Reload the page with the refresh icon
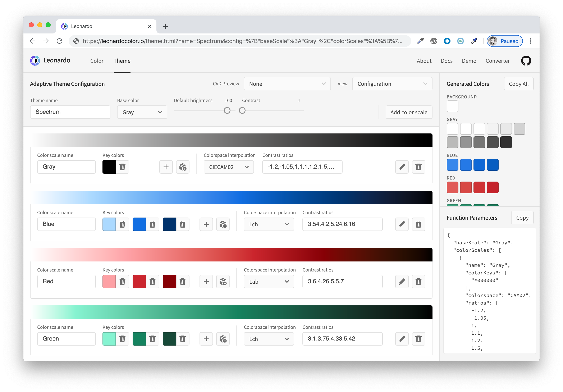 pos(60,41)
